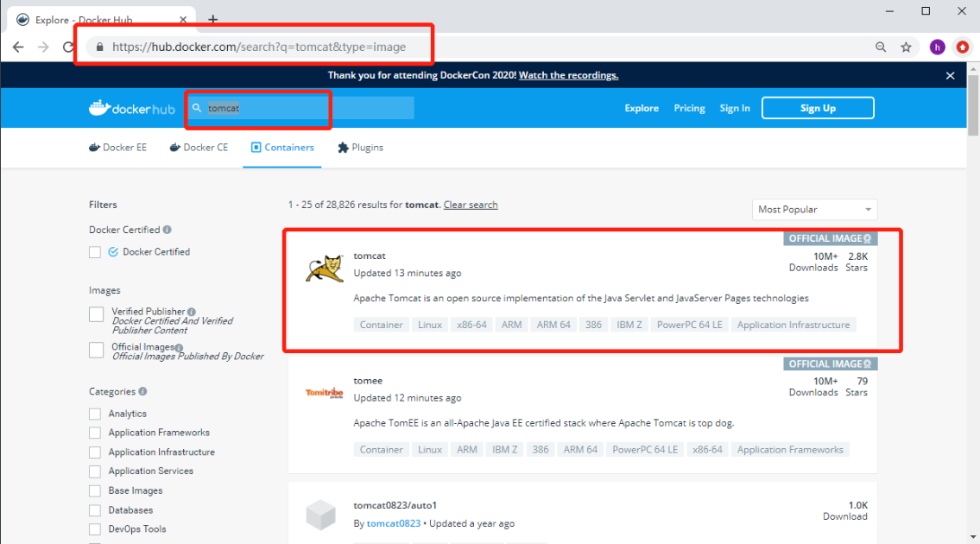980x544 pixels.
Task: Switch to the Docker EE tab
Action: point(117,148)
